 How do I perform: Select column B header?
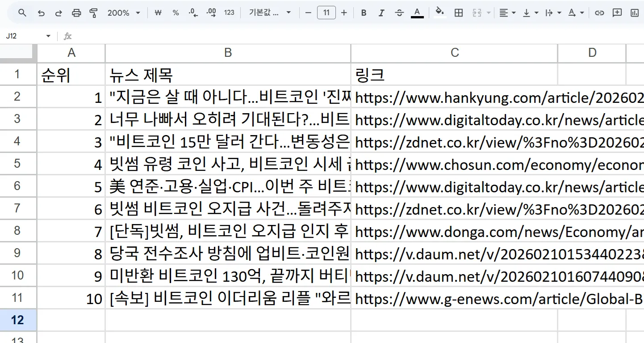point(228,53)
